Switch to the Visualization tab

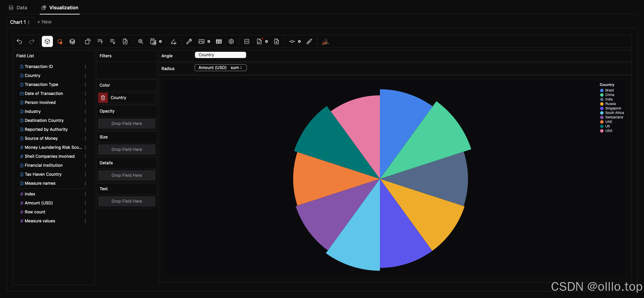click(x=60, y=8)
